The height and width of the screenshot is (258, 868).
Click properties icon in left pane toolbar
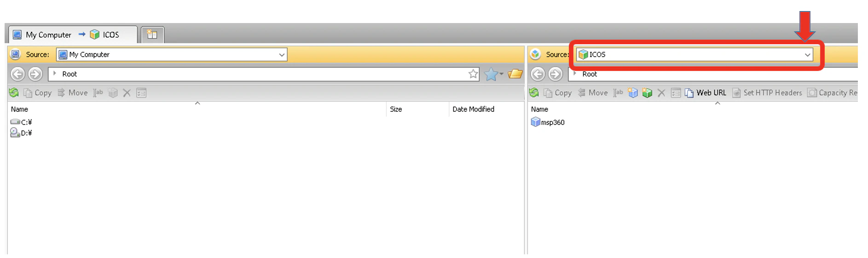141,93
